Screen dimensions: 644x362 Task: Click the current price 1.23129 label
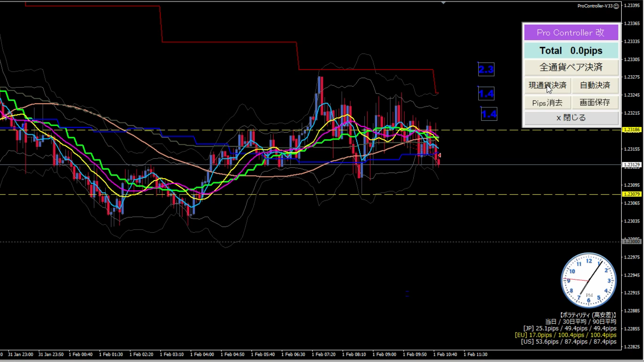632,165
